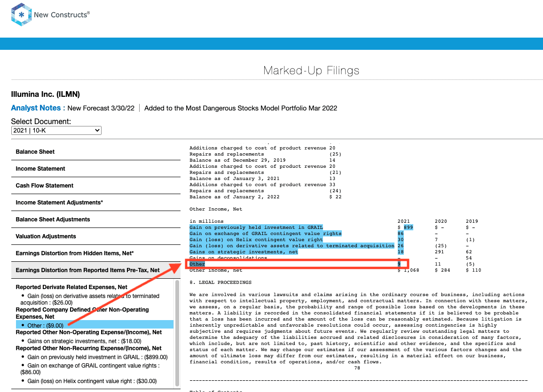Click the adjustments list vertical scrollbar
The width and height of the screenshot is (543, 392).
(177, 332)
